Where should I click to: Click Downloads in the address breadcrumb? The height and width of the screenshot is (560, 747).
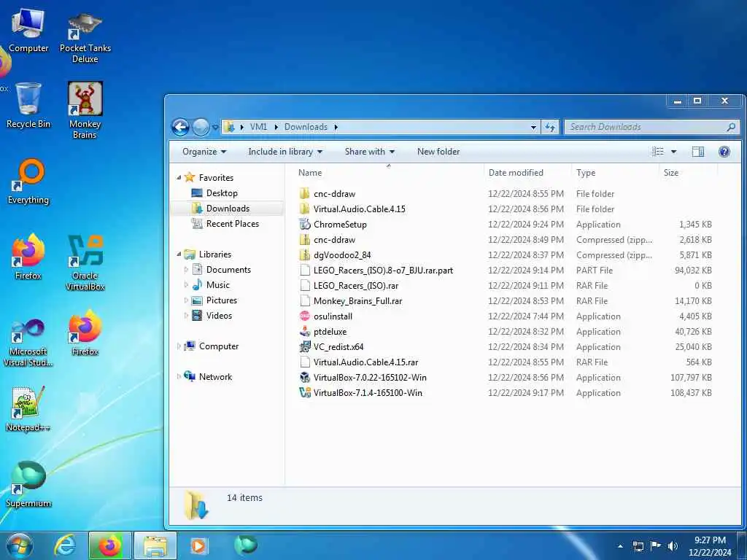click(306, 127)
